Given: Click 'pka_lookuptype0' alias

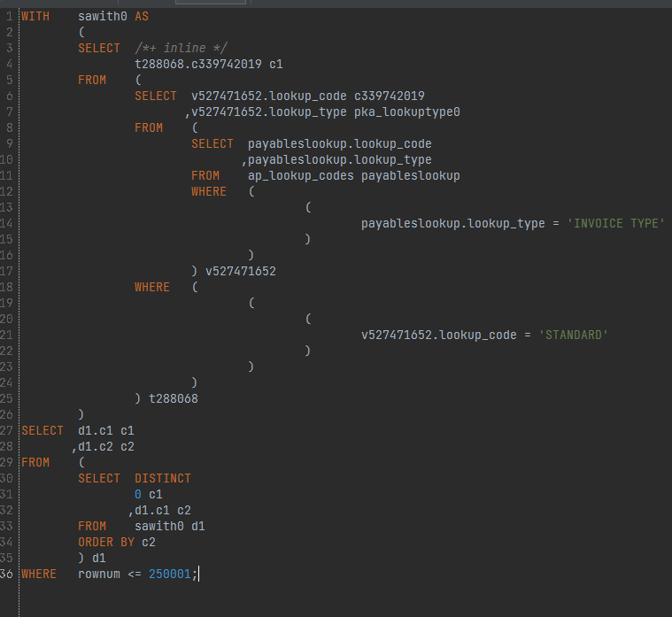Looking at the screenshot, I should pyautogui.click(x=406, y=112).
